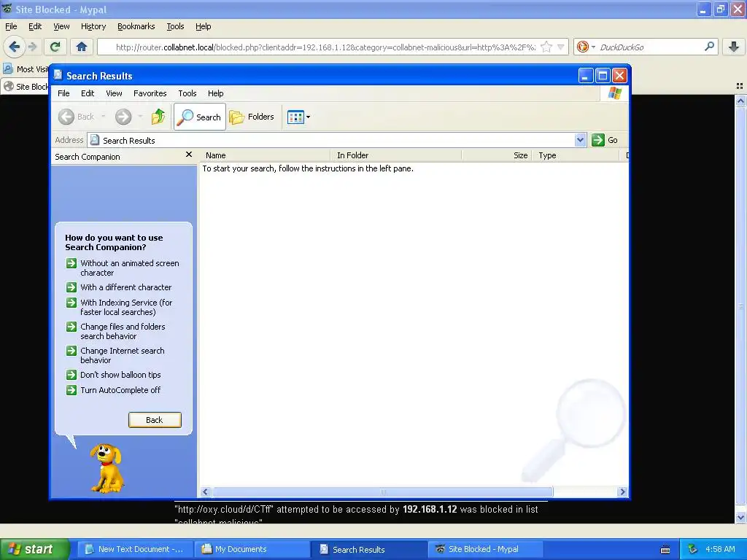Open the View menu in Search Results
Image resolution: width=747 pixels, height=560 pixels.
coord(114,93)
